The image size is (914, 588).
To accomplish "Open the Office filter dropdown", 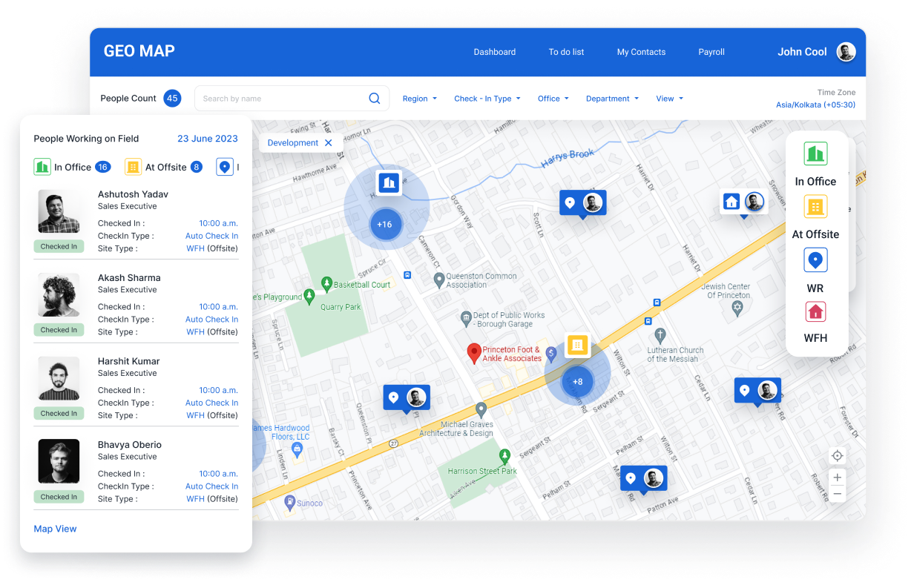I will tap(553, 99).
